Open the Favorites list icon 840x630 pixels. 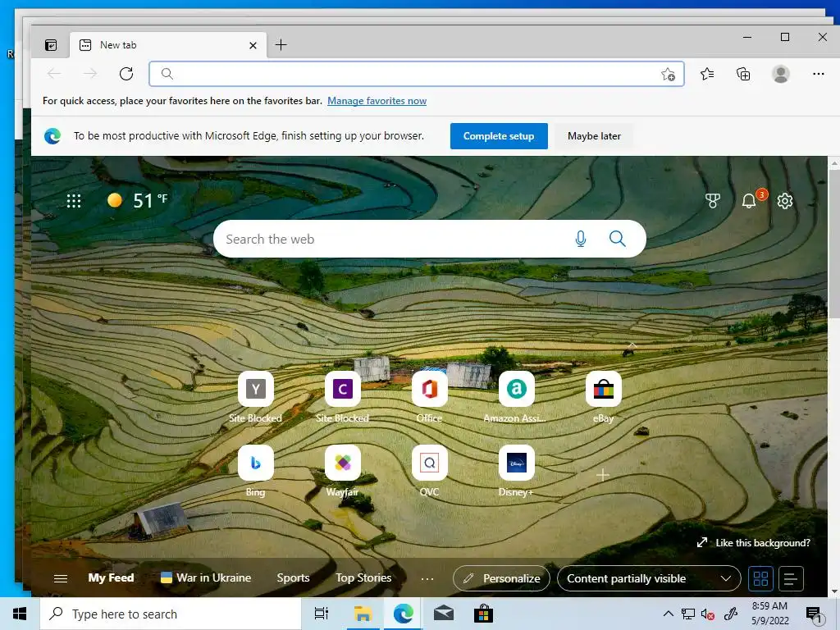point(707,74)
